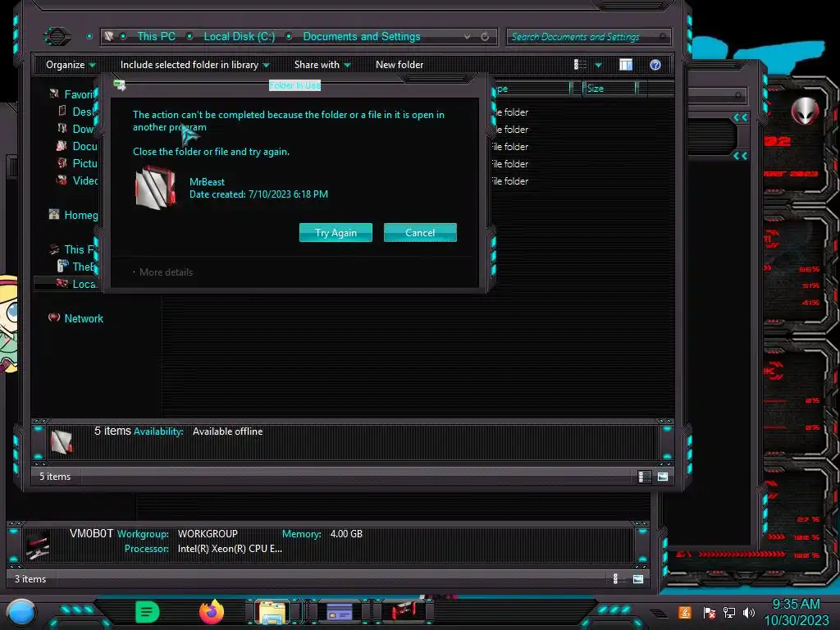Click the folder icon in details pane

coord(62,442)
